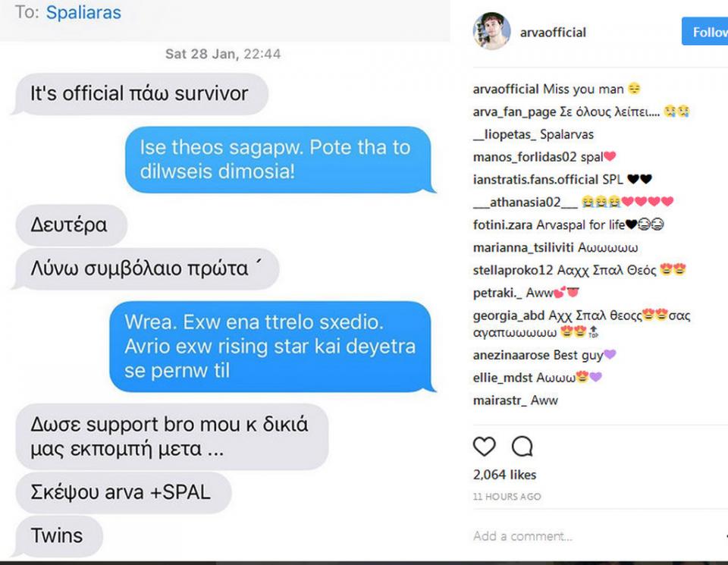Image resolution: width=728 pixels, height=565 pixels.
Task: Follow the arvaofficial account
Action: (704, 32)
